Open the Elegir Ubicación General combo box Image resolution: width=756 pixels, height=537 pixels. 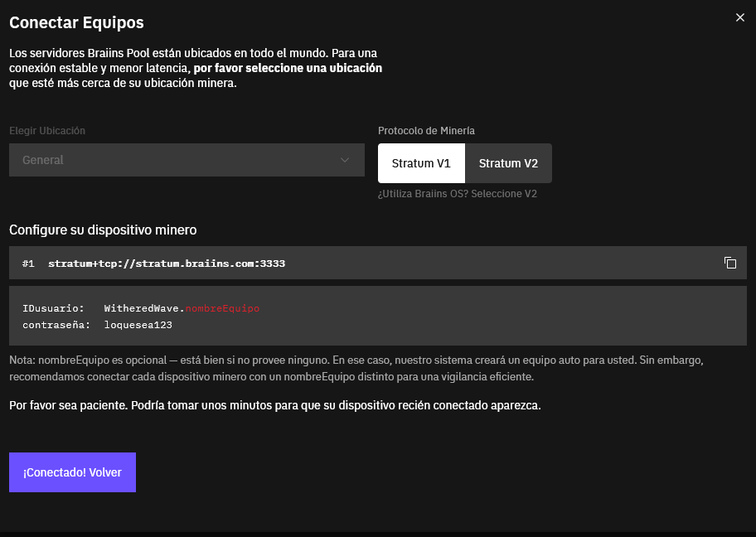187,160
